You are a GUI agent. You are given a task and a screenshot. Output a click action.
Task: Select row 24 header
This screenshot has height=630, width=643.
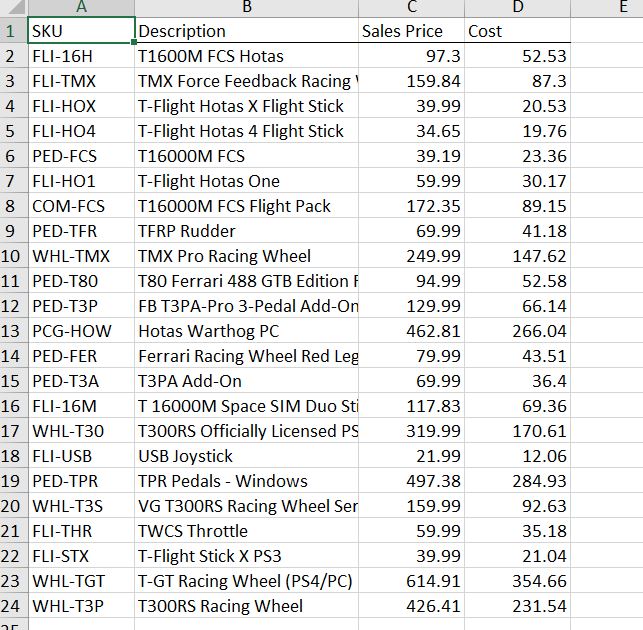coord(14,606)
